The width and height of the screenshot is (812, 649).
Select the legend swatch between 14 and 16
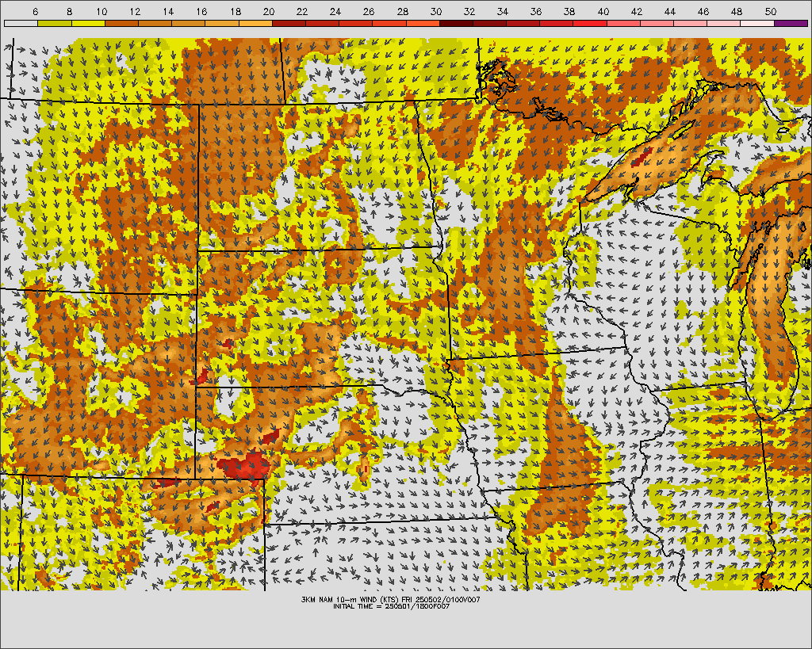(x=189, y=23)
